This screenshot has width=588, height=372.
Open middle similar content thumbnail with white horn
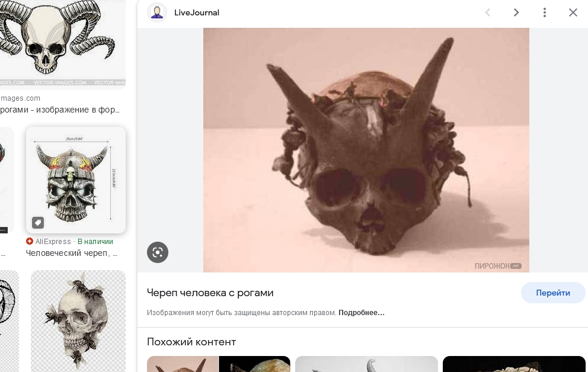click(366, 364)
